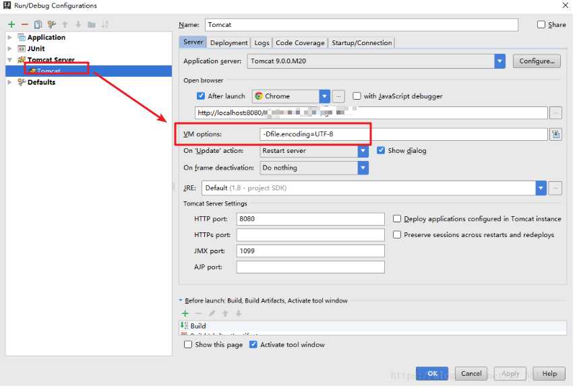Edit defaults with wrench toolbar icon
577x392 pixels.
[51, 24]
